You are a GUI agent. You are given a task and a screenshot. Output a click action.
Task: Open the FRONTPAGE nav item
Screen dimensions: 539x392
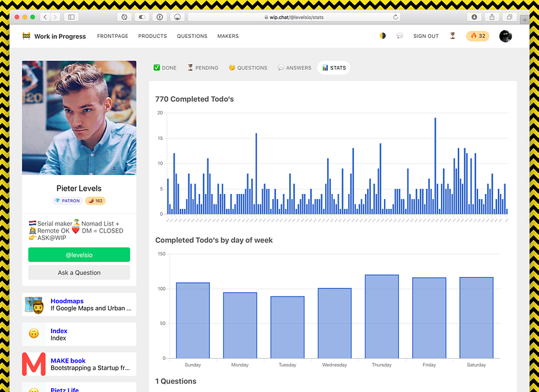point(113,36)
